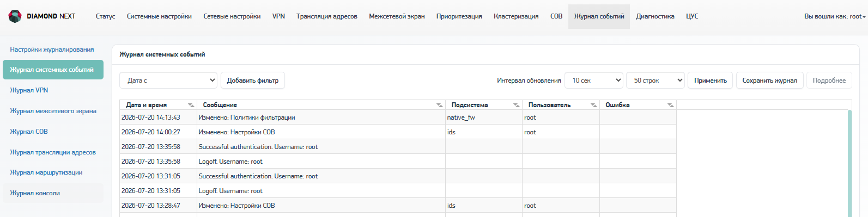Open Журнал трансляции адресов in sidebar
Viewport: 868px width, 217px height.
[x=53, y=152]
